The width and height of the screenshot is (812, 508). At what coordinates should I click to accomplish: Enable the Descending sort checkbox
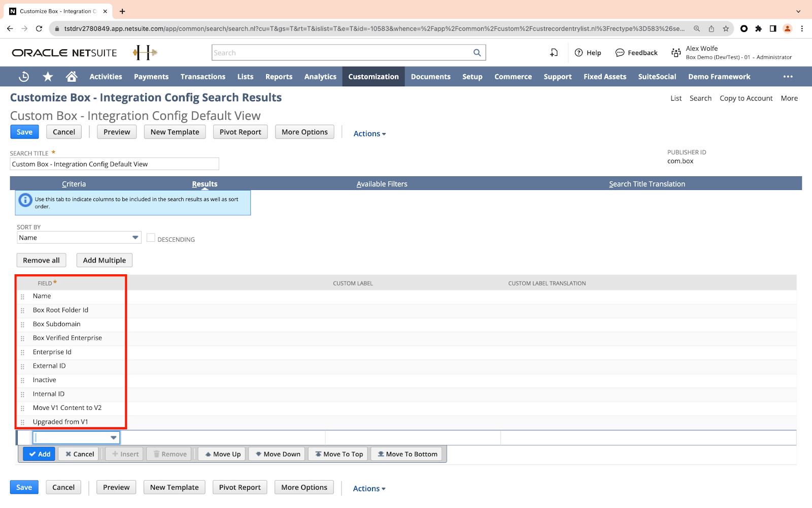(151, 238)
